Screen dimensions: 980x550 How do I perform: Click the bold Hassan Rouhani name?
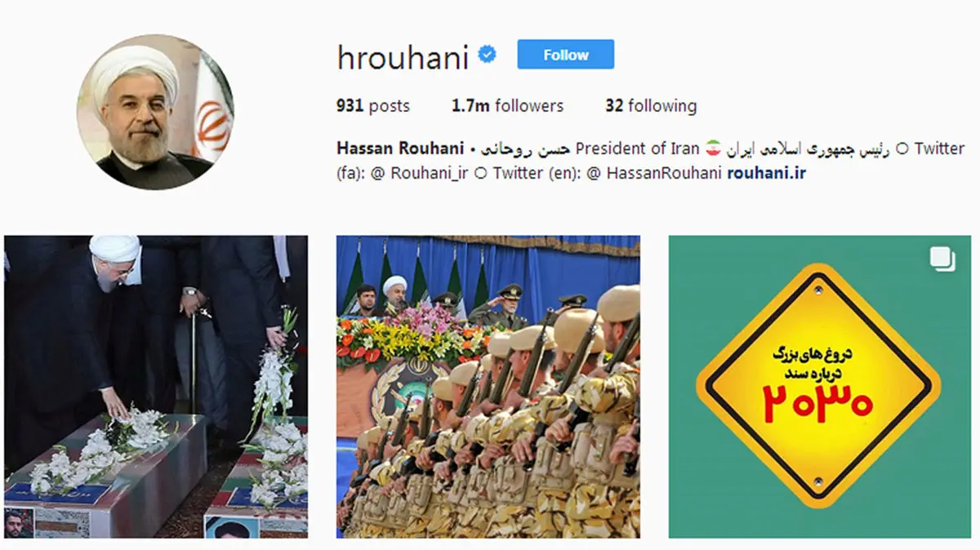point(400,149)
